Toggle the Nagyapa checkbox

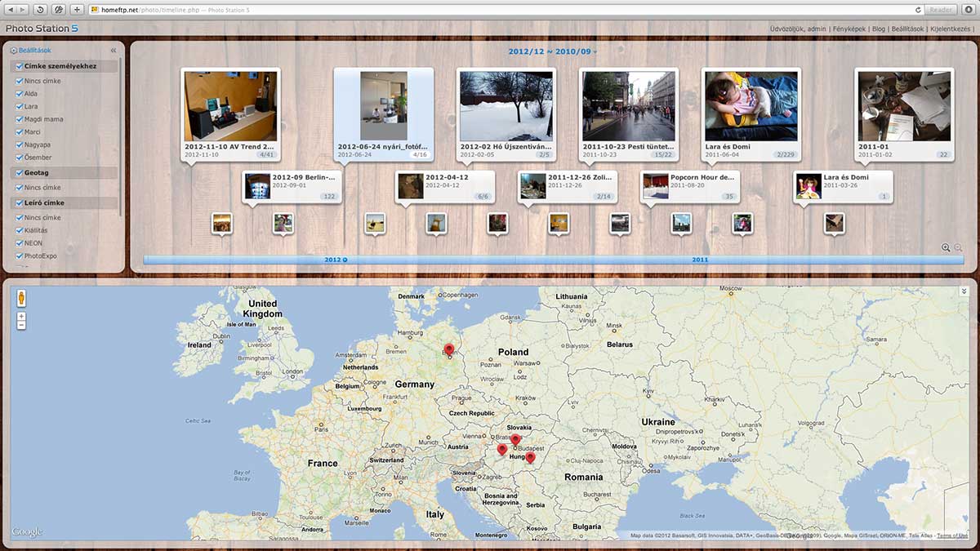(x=19, y=144)
